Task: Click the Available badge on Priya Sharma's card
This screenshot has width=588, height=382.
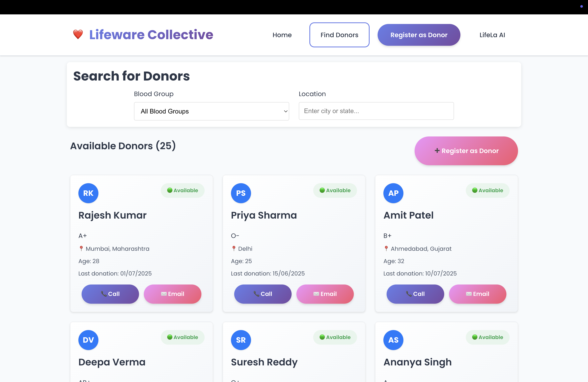Action: tap(335, 190)
